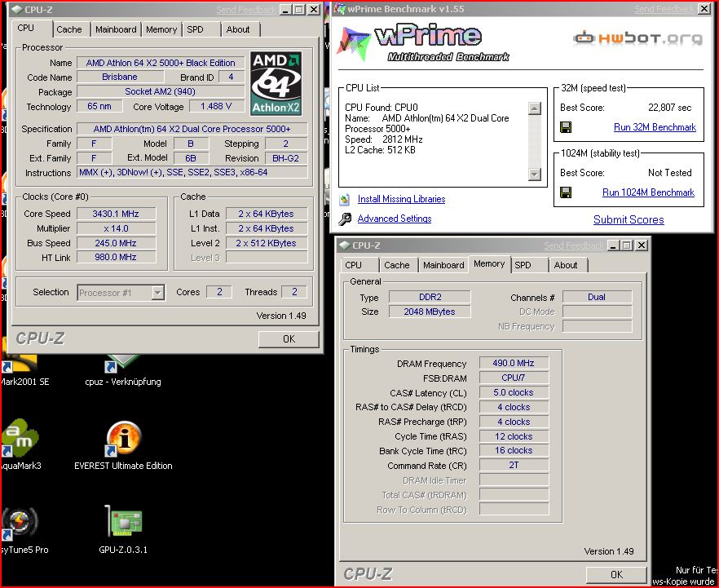Open About tab in top CPU-Z window

pos(238,29)
